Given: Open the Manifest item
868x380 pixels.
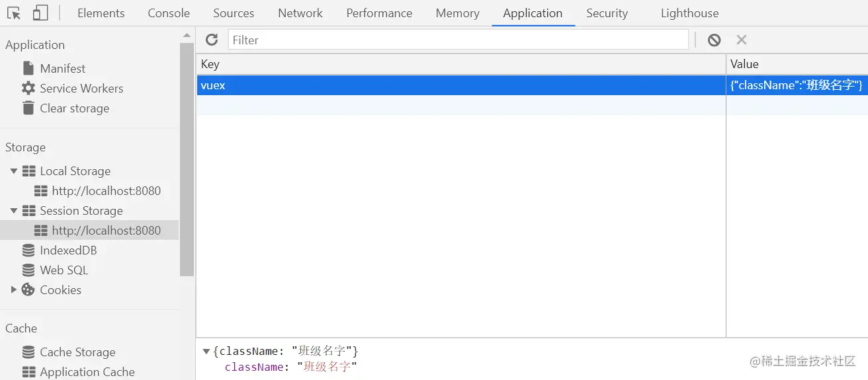Looking at the screenshot, I should tap(63, 68).
